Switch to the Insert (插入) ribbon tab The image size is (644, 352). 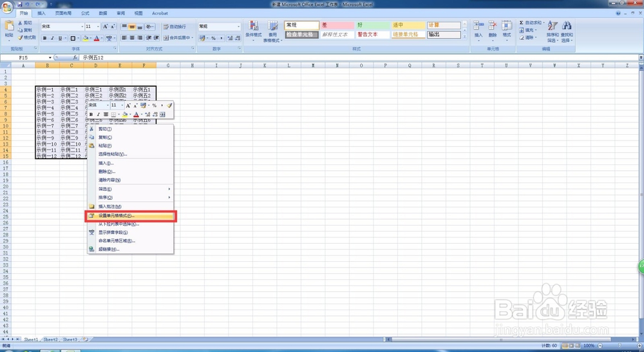click(41, 13)
